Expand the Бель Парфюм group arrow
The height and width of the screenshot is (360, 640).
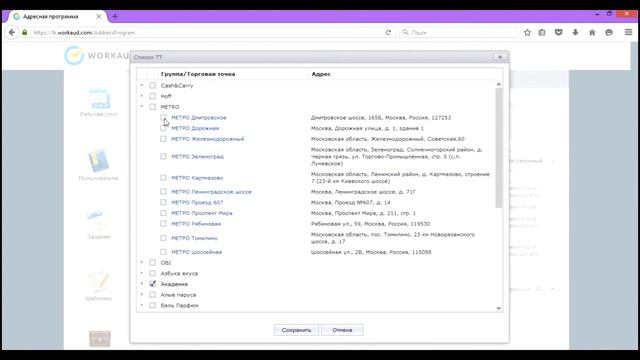pos(142,305)
